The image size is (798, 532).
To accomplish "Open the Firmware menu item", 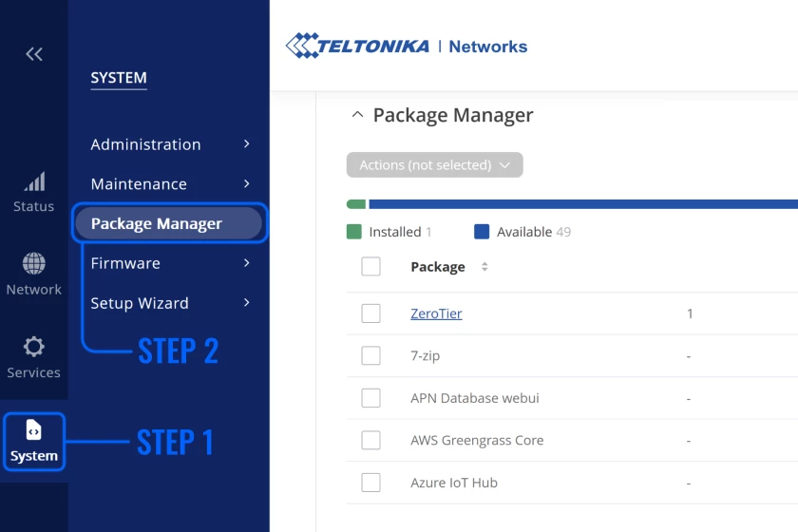I will pyautogui.click(x=169, y=263).
